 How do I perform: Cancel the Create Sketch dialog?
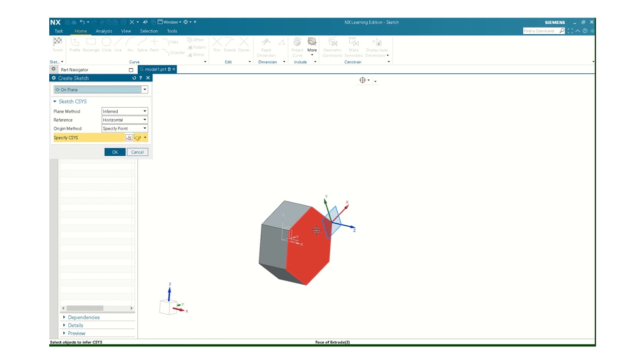tap(137, 152)
